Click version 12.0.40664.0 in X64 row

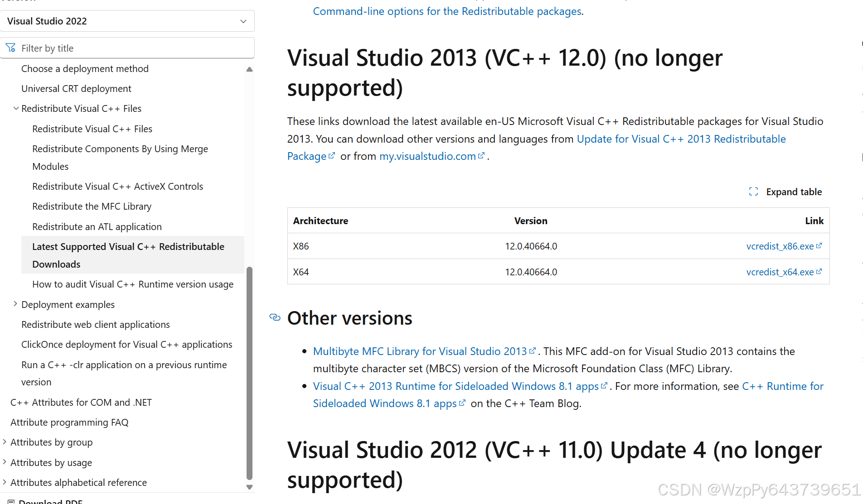coord(531,272)
